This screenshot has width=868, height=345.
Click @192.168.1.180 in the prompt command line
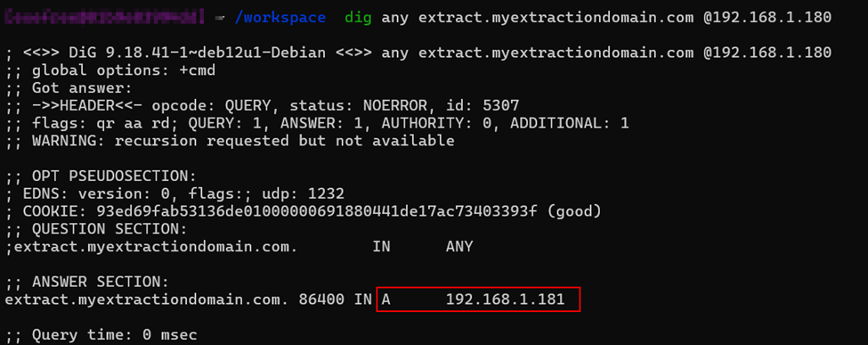pos(767,18)
